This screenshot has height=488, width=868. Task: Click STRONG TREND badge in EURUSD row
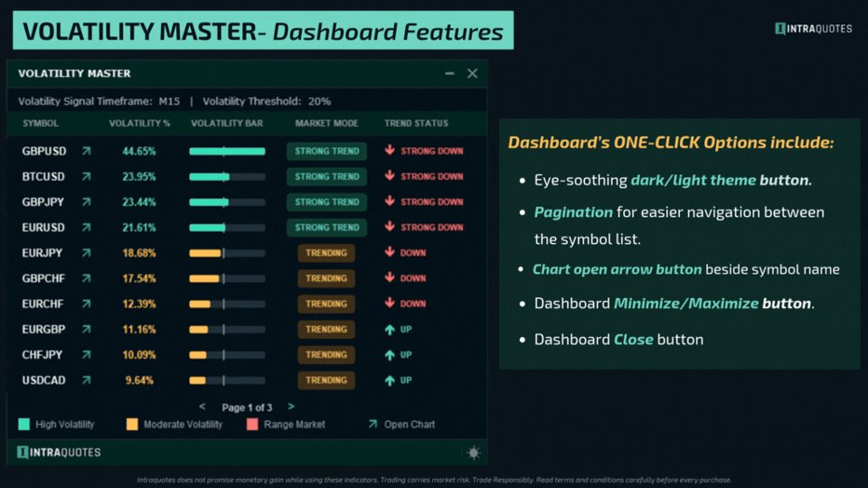coord(326,228)
